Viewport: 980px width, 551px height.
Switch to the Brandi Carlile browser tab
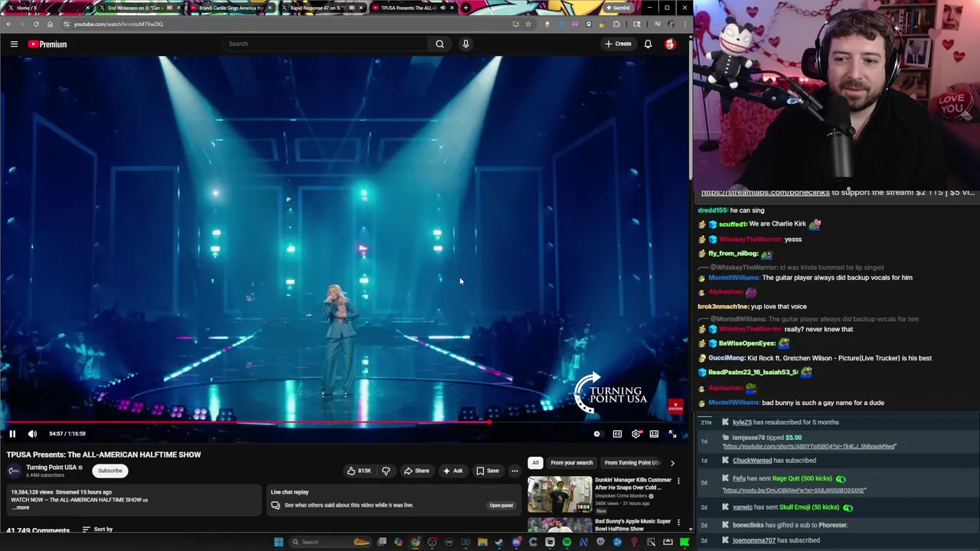(x=230, y=8)
